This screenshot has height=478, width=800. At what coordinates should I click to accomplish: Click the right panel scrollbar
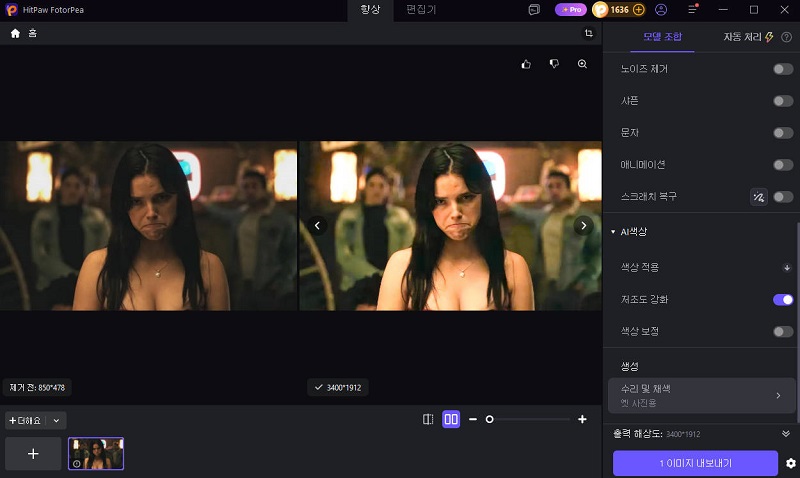[797, 322]
